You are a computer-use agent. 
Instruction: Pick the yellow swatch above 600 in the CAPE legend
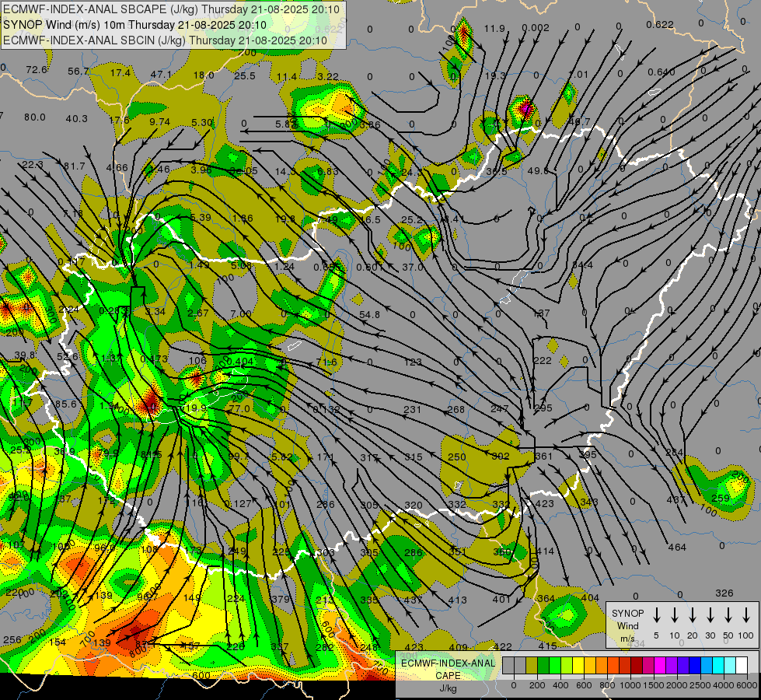coord(578,666)
